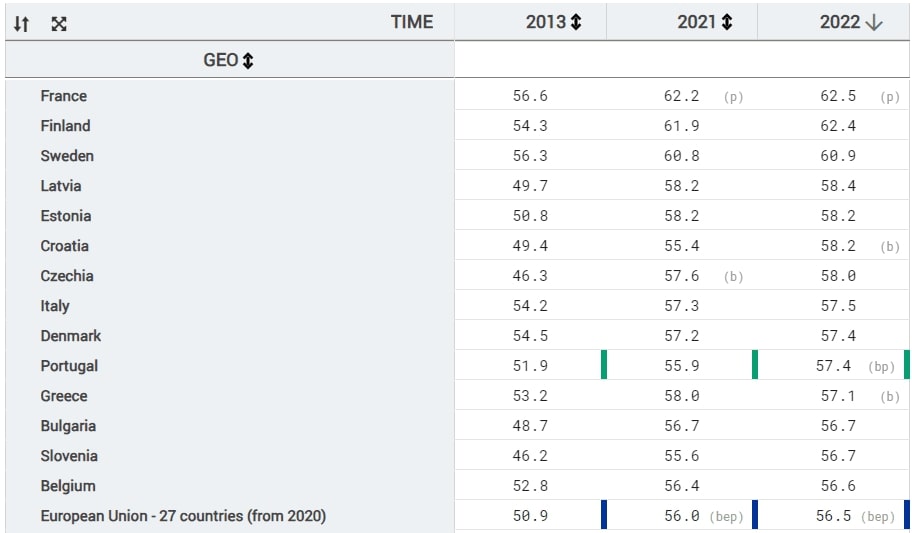Click the swap rows and columns icon
The height and width of the screenshot is (533, 912).
[x=22, y=23]
